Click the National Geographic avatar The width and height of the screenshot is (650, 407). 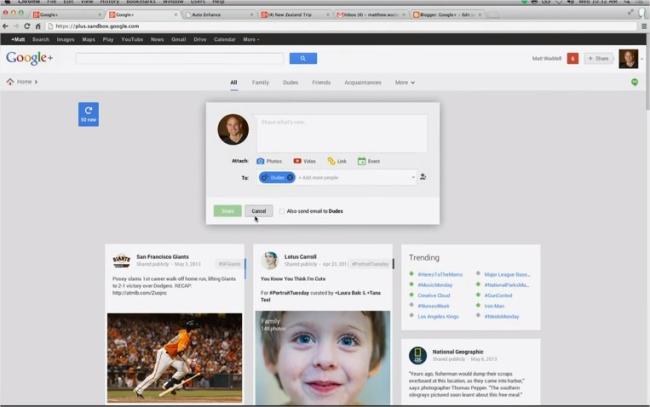click(417, 355)
